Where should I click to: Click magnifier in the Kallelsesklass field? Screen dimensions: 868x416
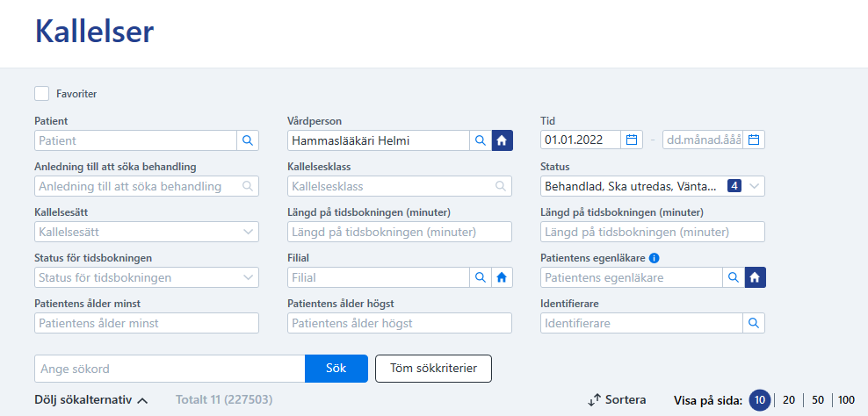tap(501, 186)
